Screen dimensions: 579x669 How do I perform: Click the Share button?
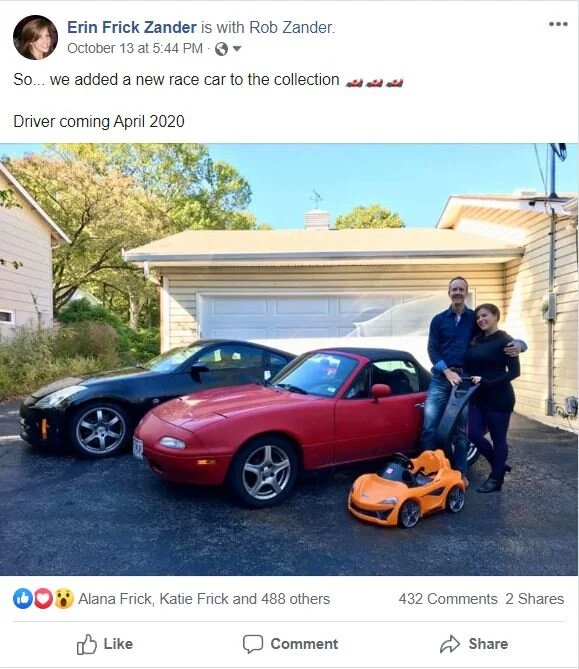click(474, 644)
